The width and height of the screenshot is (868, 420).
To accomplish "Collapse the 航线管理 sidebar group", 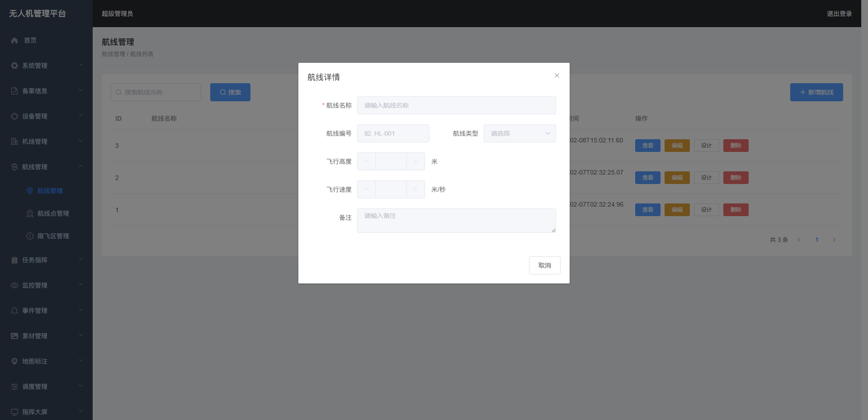I will point(46,167).
